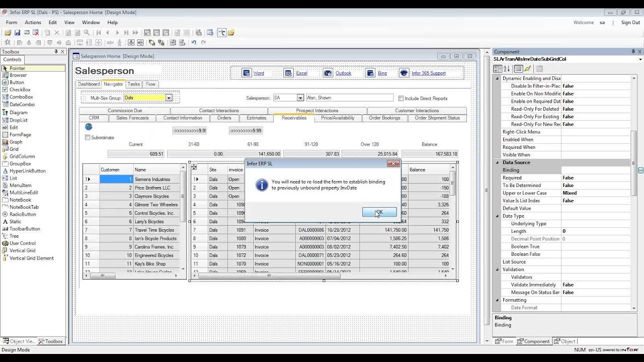Select the GridColumn control in Toolbox
This screenshot has width=644, height=362.
point(22,156)
